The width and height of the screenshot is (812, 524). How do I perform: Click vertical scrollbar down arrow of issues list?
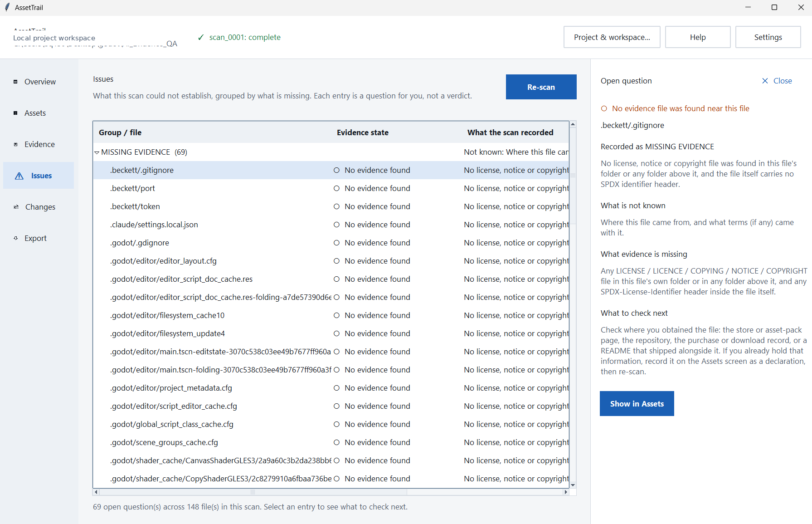(573, 485)
